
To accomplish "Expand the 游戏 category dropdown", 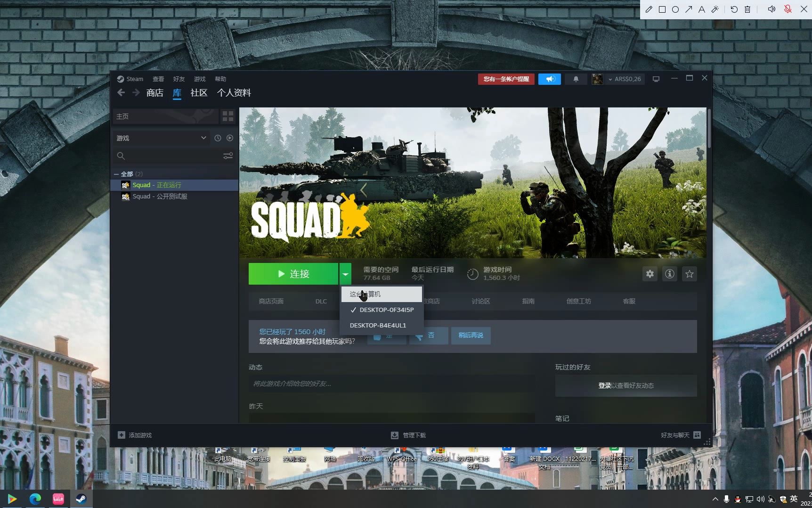I will point(162,138).
